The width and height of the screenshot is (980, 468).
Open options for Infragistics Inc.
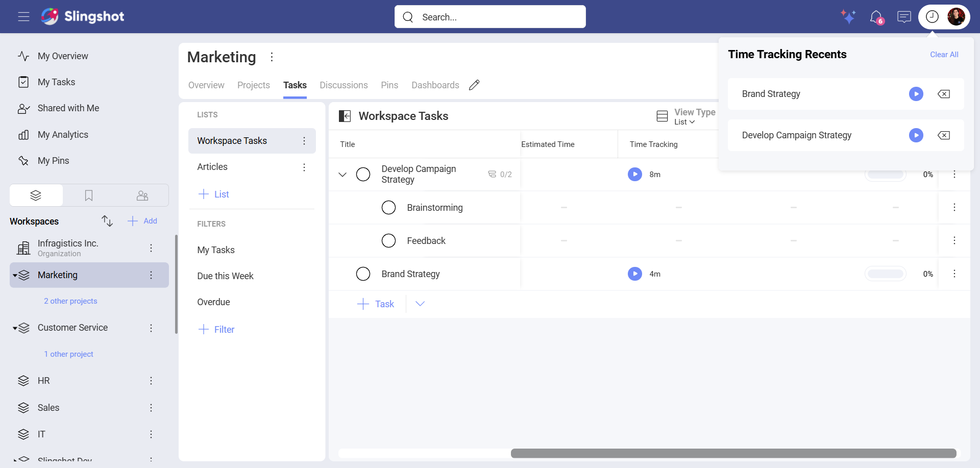click(151, 248)
